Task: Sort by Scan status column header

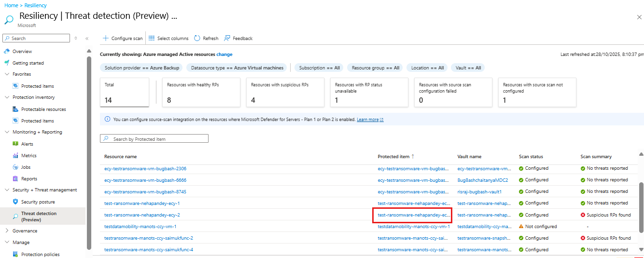Action: pyautogui.click(x=531, y=156)
